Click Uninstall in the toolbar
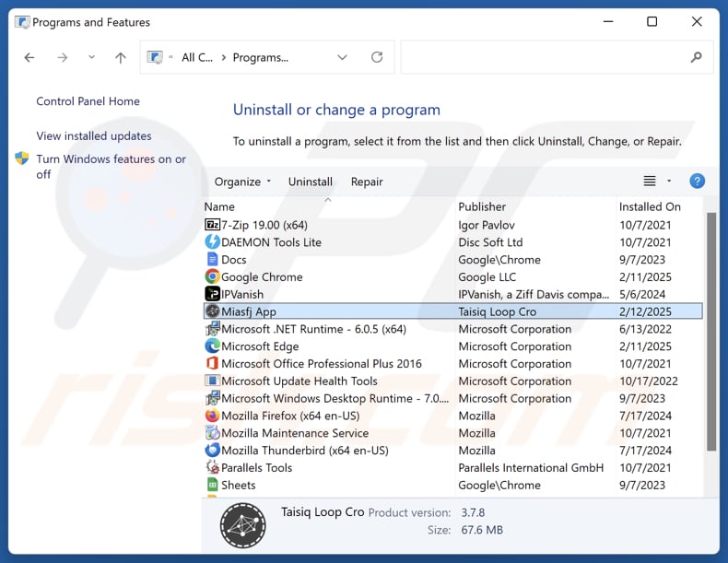The height and width of the screenshot is (563, 728). click(311, 182)
